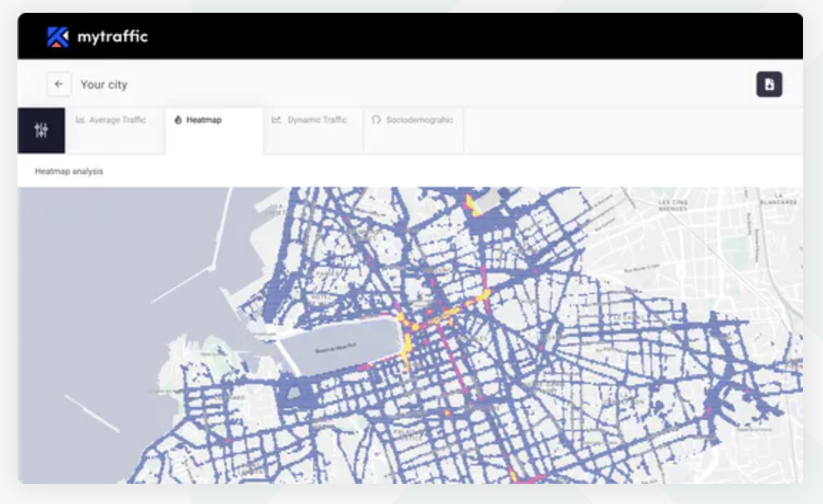Viewport: 823px width, 504px height.
Task: Open the filter sliders panel
Action: [41, 130]
